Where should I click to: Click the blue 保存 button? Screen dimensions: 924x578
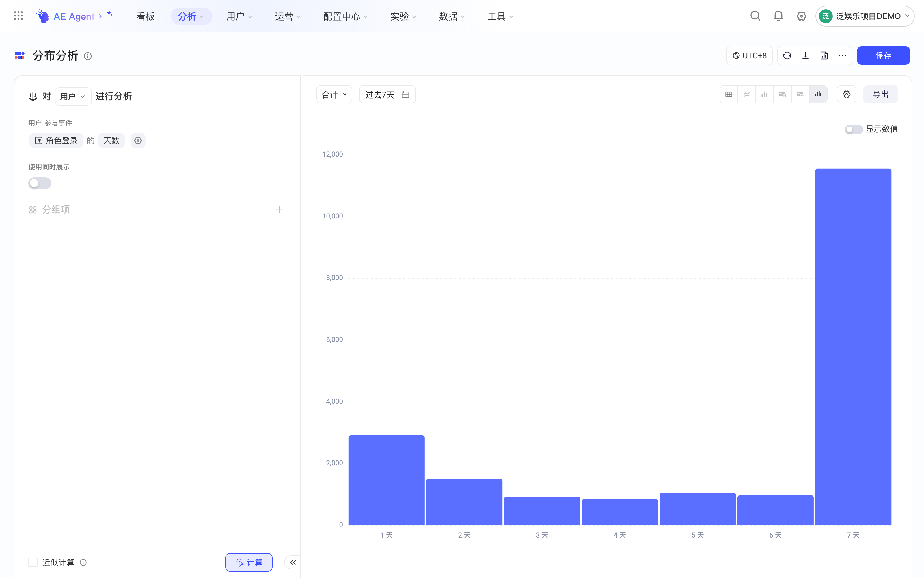[883, 55]
